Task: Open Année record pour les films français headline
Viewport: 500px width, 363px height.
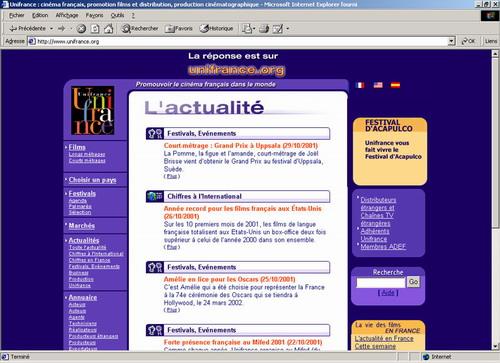Action: click(x=243, y=212)
